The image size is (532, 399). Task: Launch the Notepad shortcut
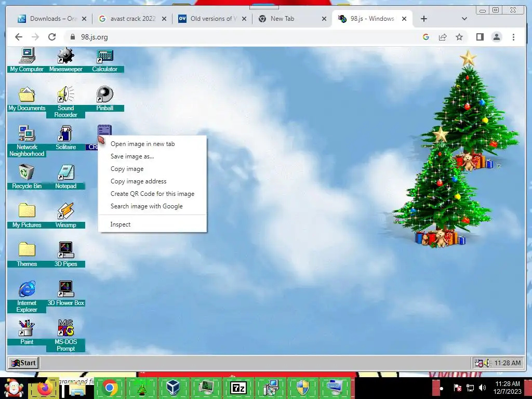click(66, 177)
